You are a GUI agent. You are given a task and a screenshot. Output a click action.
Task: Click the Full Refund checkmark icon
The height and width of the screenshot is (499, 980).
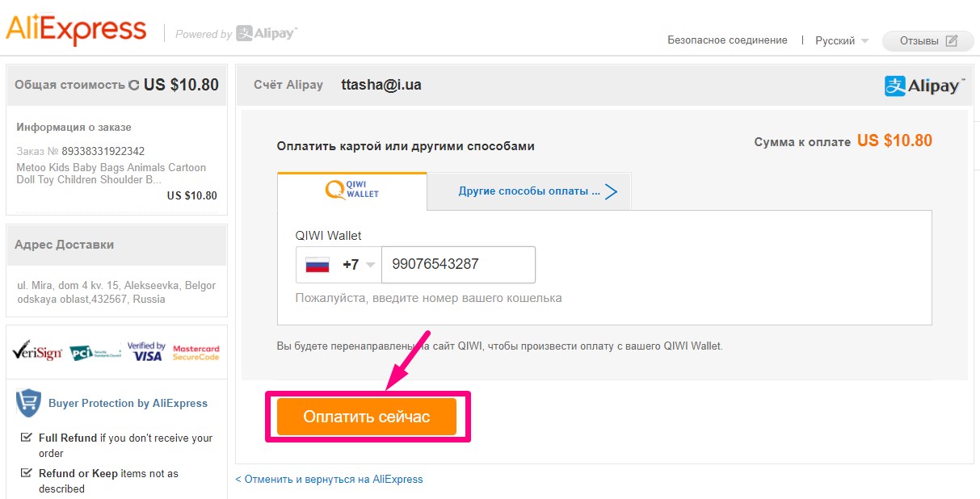[x=26, y=438]
